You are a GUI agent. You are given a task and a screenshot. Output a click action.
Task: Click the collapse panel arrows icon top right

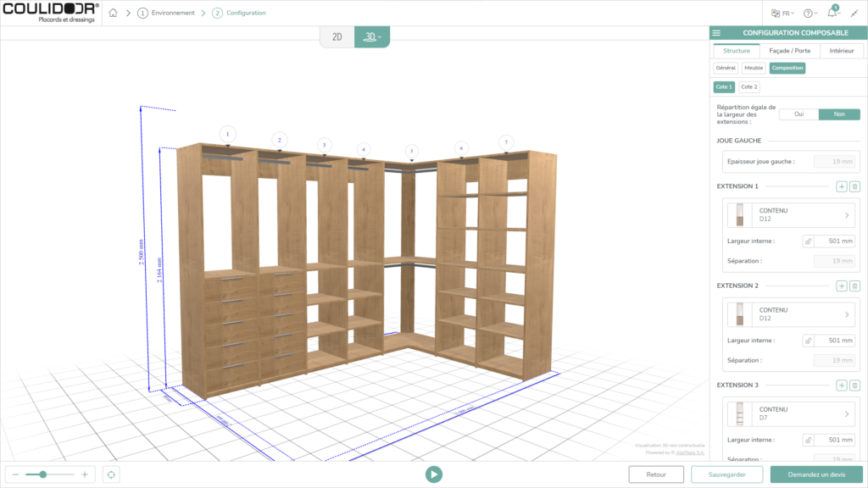854,14
